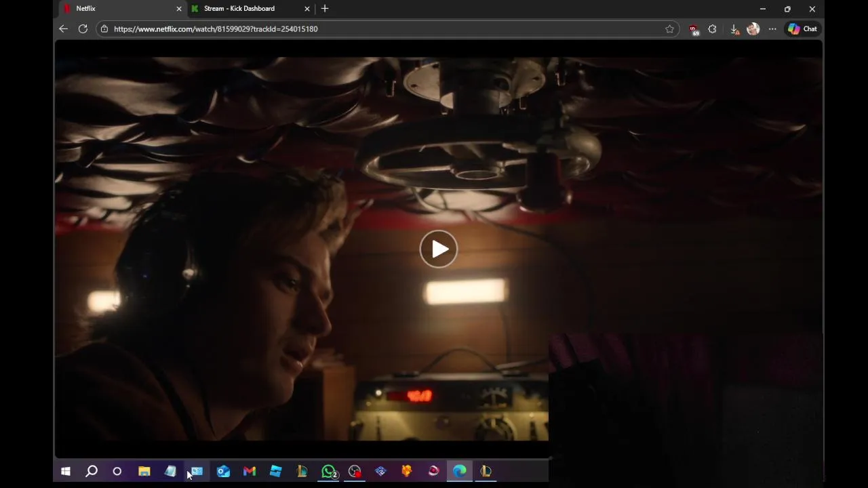Viewport: 868px width, 488px height.
Task: Open the rightmost League of Legends icon
Action: tap(486, 471)
